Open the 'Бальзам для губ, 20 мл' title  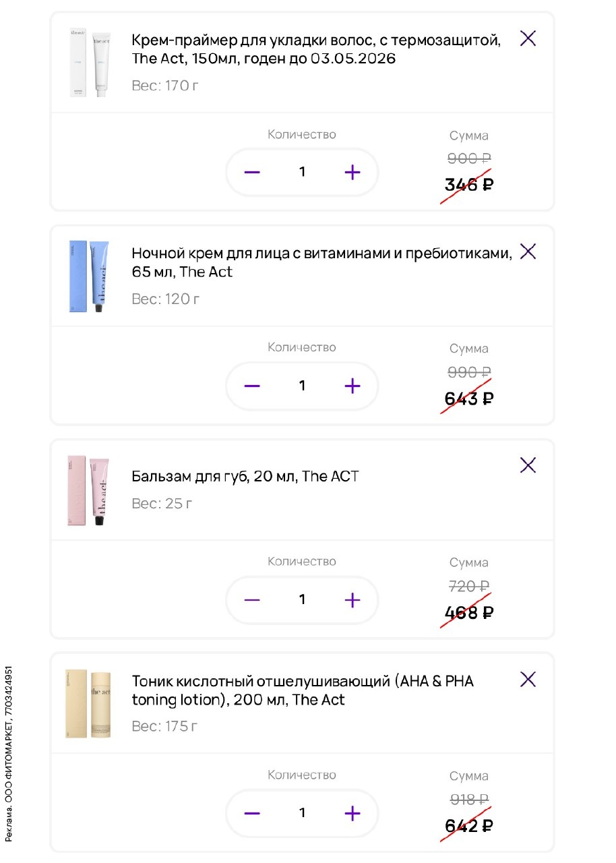point(245,477)
